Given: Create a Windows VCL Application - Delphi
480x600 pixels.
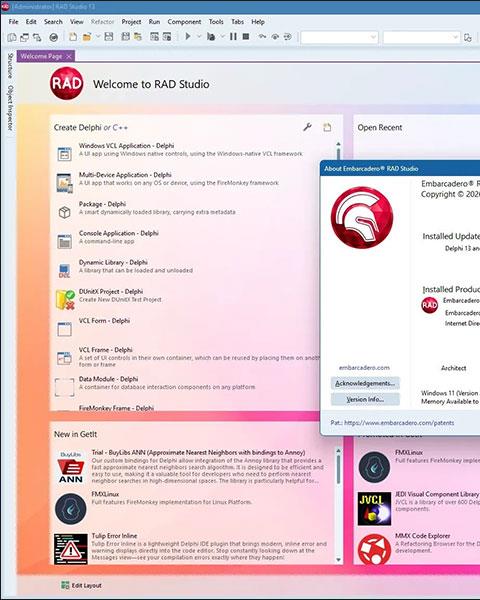Looking at the screenshot, I should point(191,150).
